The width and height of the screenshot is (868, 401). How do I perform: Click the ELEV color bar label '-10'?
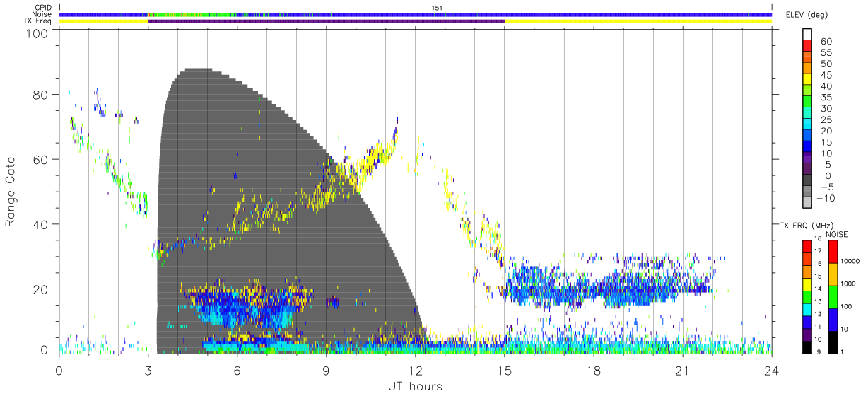tap(824, 199)
